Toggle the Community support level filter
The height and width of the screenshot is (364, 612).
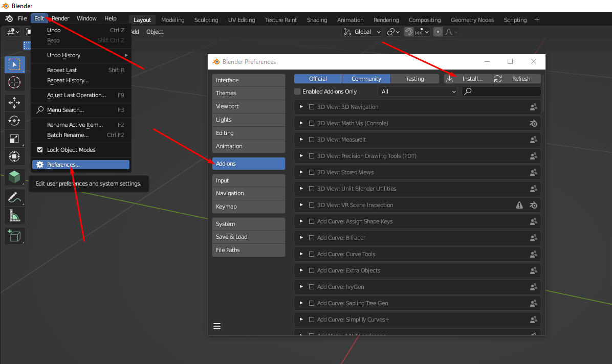[366, 79]
